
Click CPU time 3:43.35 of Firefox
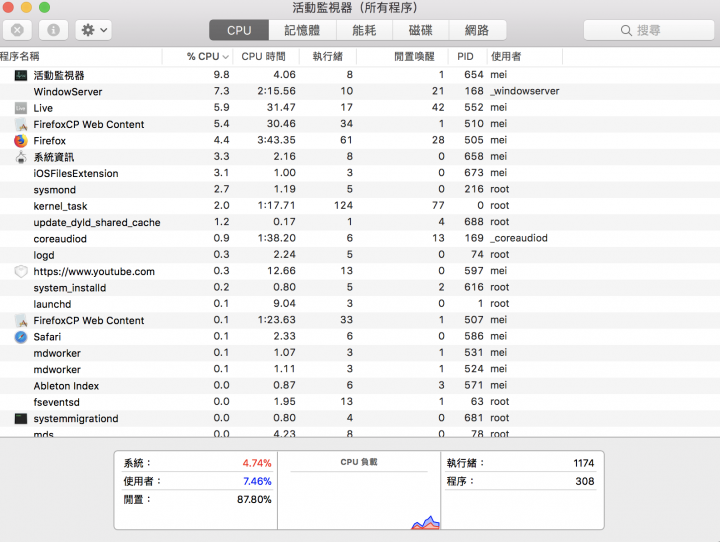coord(276,140)
